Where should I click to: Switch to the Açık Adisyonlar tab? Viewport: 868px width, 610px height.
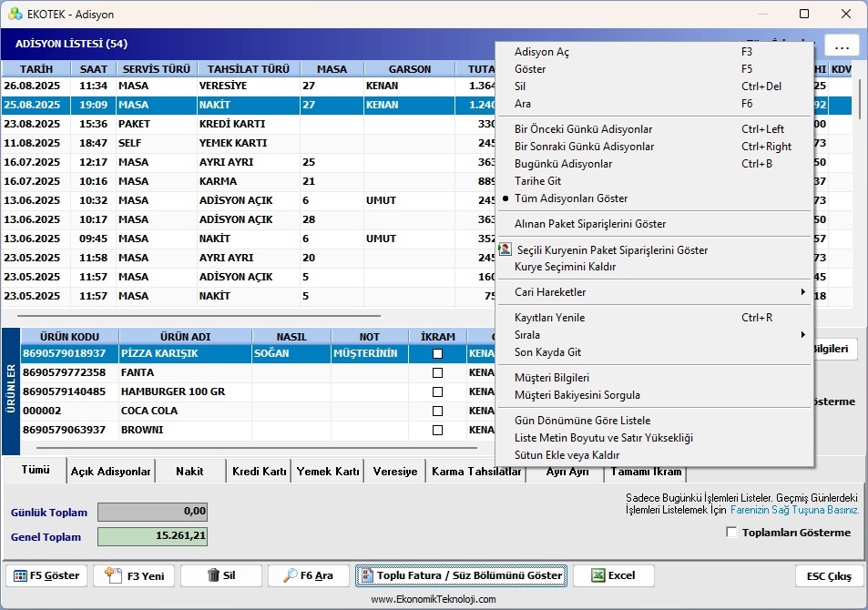click(x=111, y=471)
